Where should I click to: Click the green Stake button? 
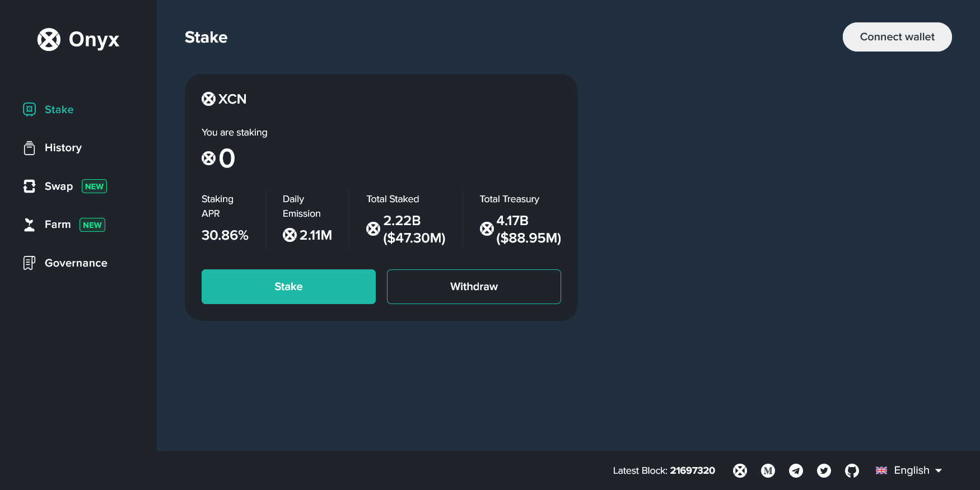point(288,287)
